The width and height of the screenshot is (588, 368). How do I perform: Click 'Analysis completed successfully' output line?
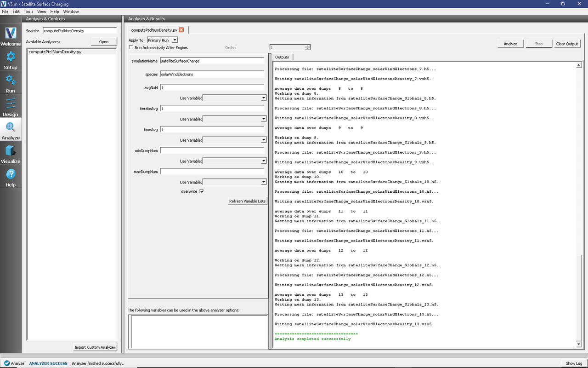(312, 339)
